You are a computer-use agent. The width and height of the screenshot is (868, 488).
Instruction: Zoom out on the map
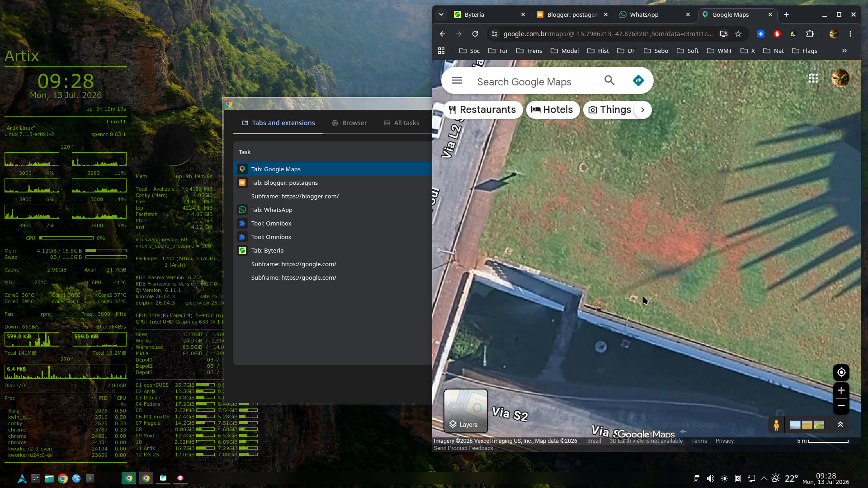(841, 406)
